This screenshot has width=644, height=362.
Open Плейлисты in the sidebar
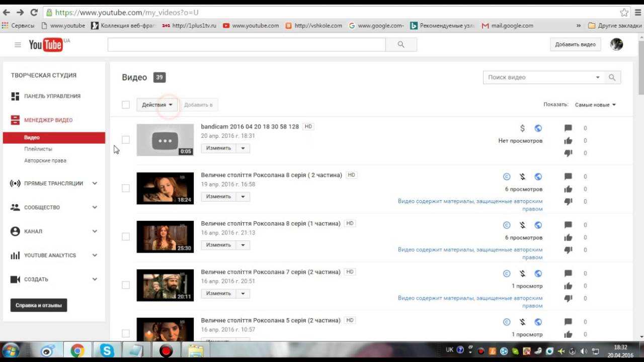[x=38, y=149]
